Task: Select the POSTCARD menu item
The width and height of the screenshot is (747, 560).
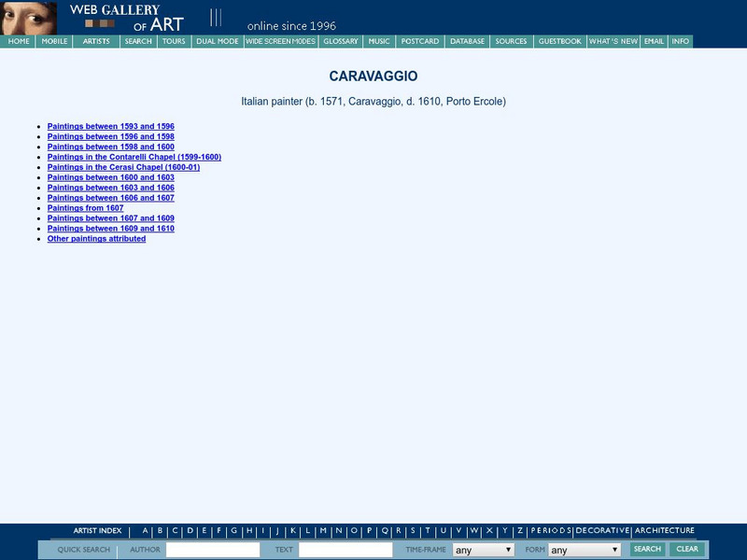Action: coord(420,41)
